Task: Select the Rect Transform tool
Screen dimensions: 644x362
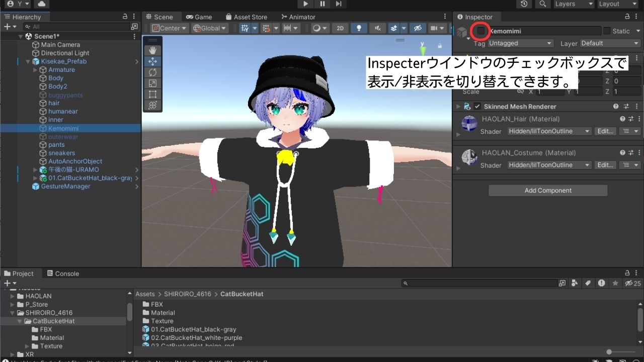Action: (x=153, y=95)
